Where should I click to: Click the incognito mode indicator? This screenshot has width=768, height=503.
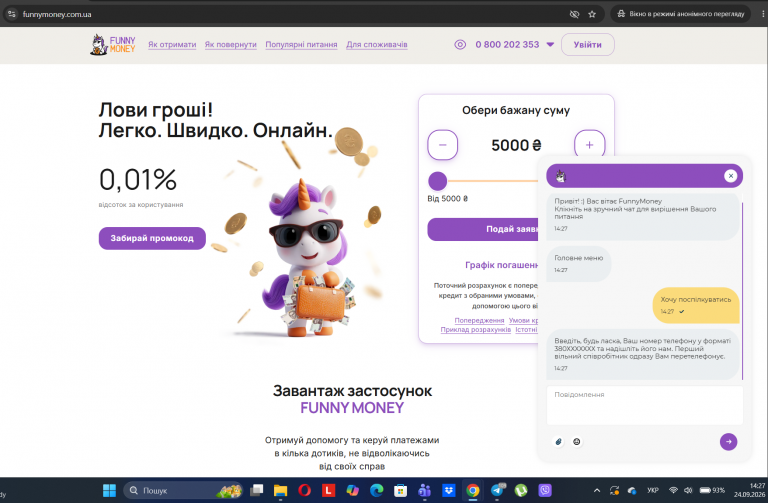pos(680,14)
